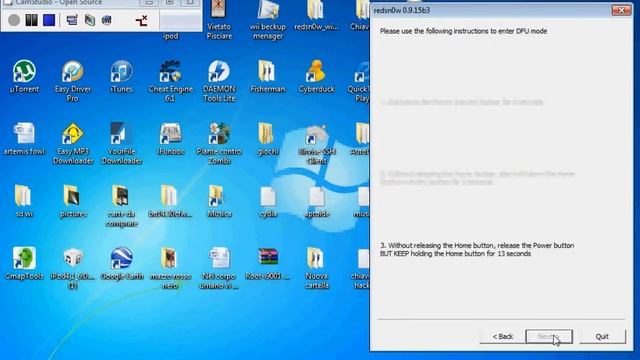Click the Nel corpo umano document

coord(219,268)
